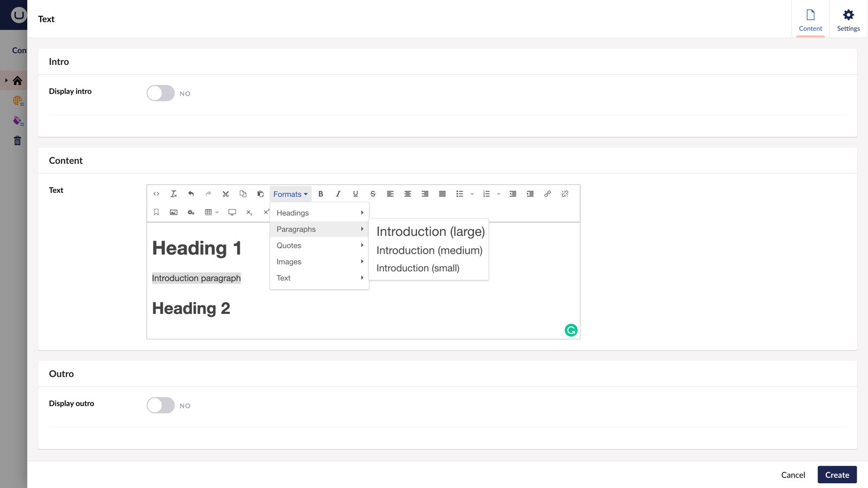Click the undo arrow icon
The width and height of the screenshot is (868, 488).
[191, 194]
